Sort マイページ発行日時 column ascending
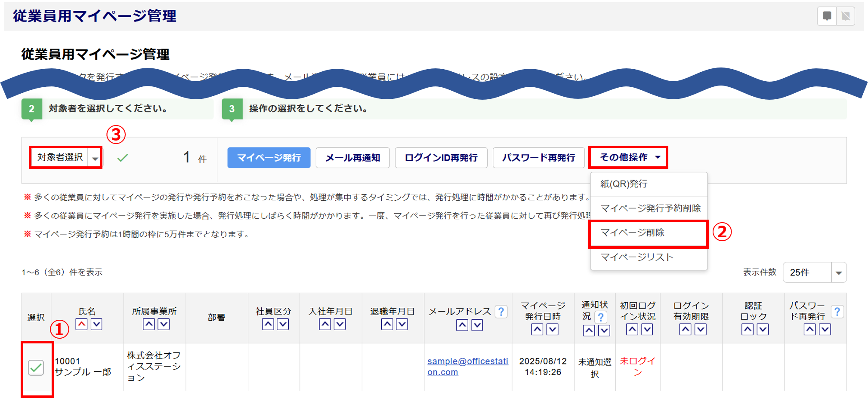 [537, 330]
